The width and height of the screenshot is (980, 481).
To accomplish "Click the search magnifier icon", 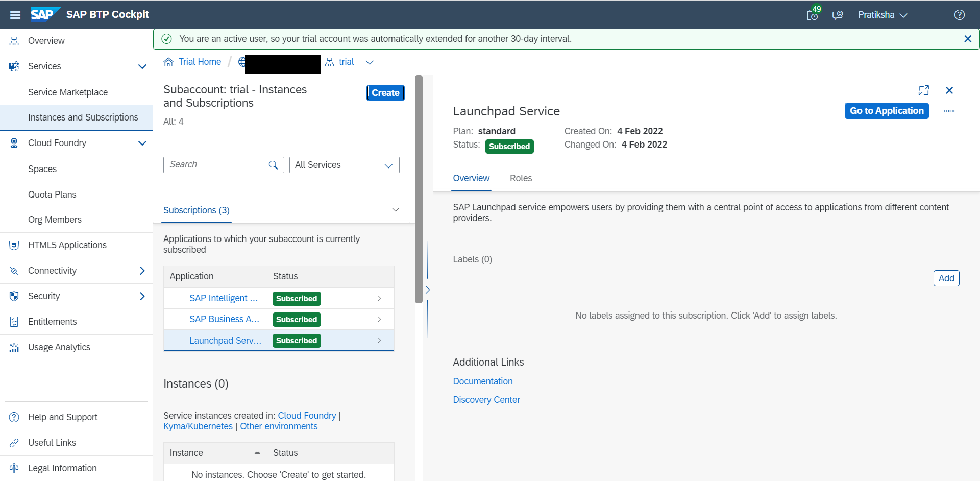I will coord(274,165).
